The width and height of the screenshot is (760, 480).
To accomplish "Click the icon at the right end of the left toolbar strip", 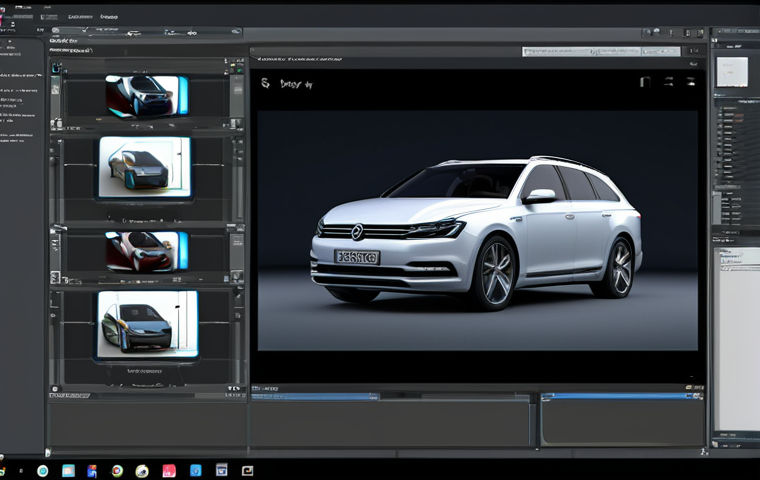I will [236, 32].
